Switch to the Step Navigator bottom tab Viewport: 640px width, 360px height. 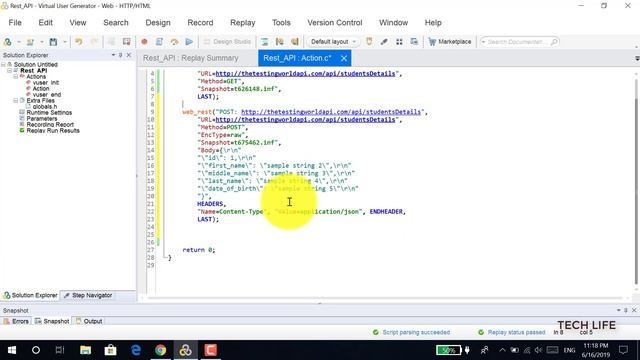(88, 295)
